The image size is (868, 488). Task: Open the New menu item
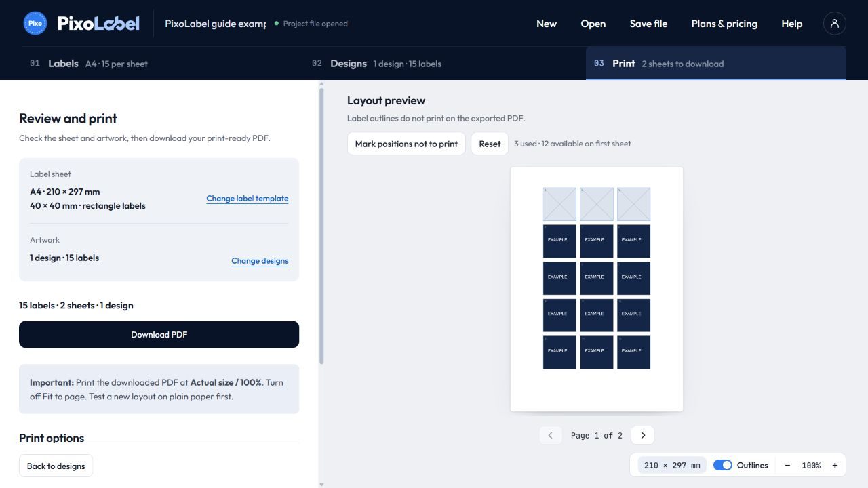coord(547,24)
